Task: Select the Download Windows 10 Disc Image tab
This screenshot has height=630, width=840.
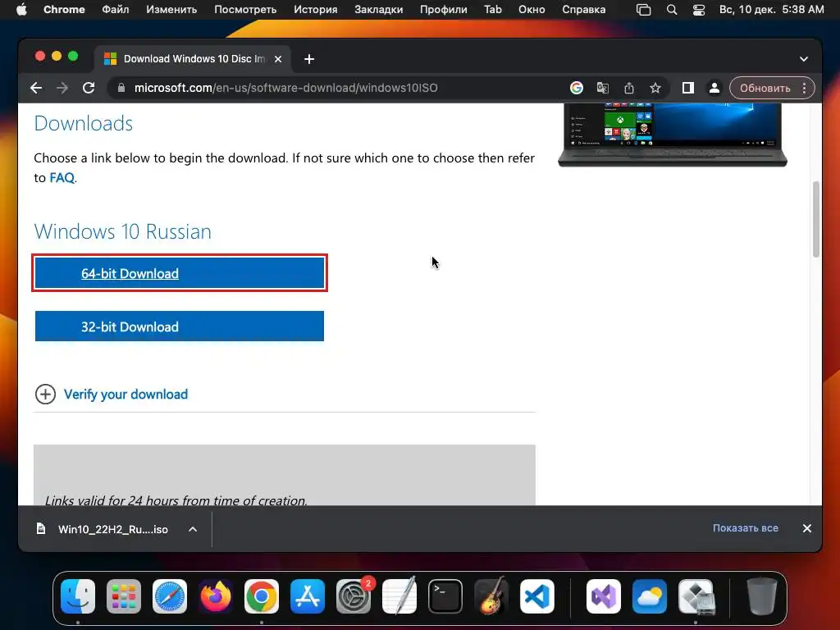Action: tap(192, 59)
